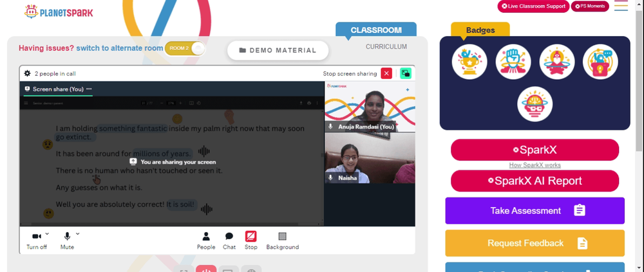The width and height of the screenshot is (644, 272).
Task: Open the People panel
Action: pos(206,240)
